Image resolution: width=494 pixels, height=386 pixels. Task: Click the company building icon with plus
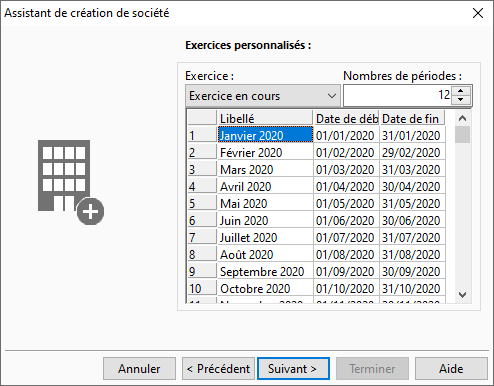pos(71,182)
